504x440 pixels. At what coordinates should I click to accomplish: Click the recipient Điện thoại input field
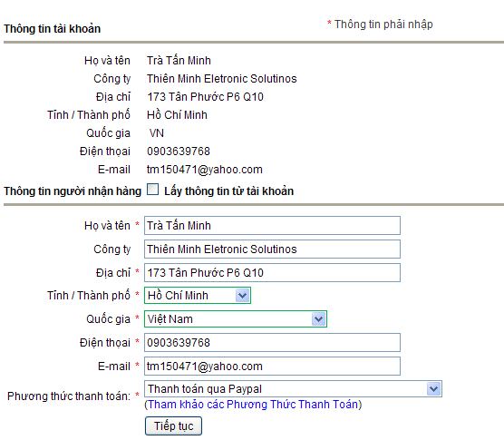[x=272, y=343]
